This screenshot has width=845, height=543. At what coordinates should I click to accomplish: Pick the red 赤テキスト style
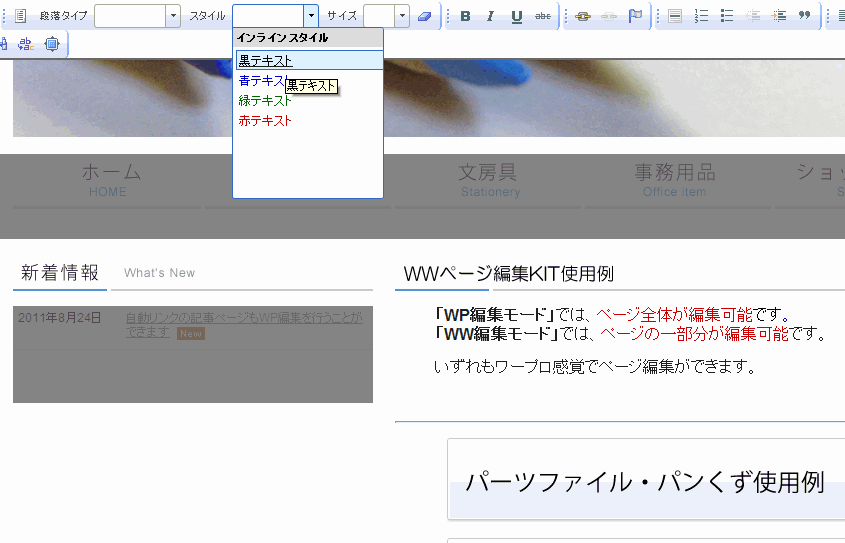tap(265, 121)
